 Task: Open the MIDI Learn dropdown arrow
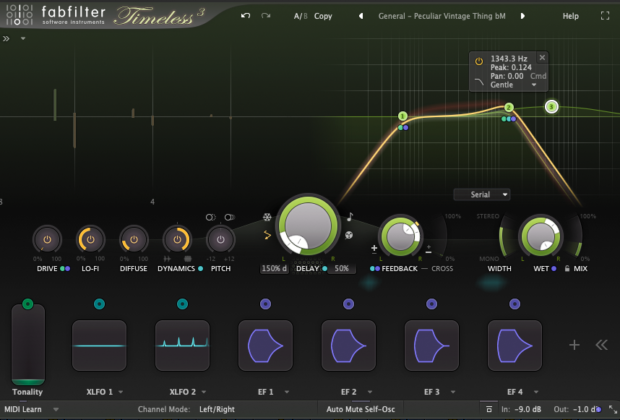pos(56,409)
